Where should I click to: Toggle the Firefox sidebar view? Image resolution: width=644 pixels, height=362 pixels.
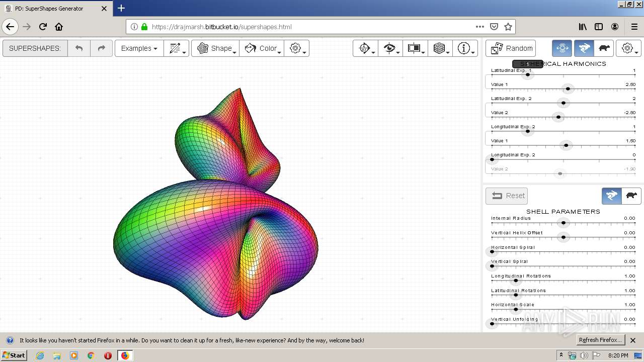point(599,27)
